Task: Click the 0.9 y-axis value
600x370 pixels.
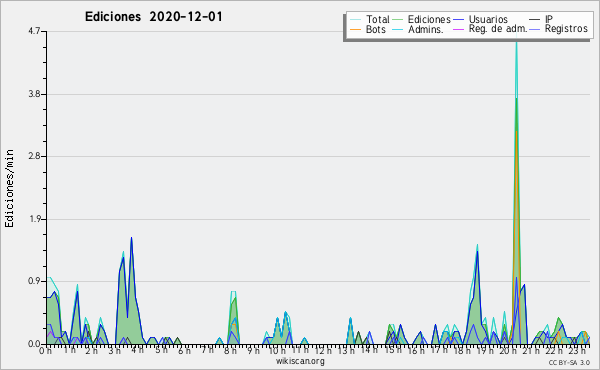Action: pyautogui.click(x=34, y=281)
